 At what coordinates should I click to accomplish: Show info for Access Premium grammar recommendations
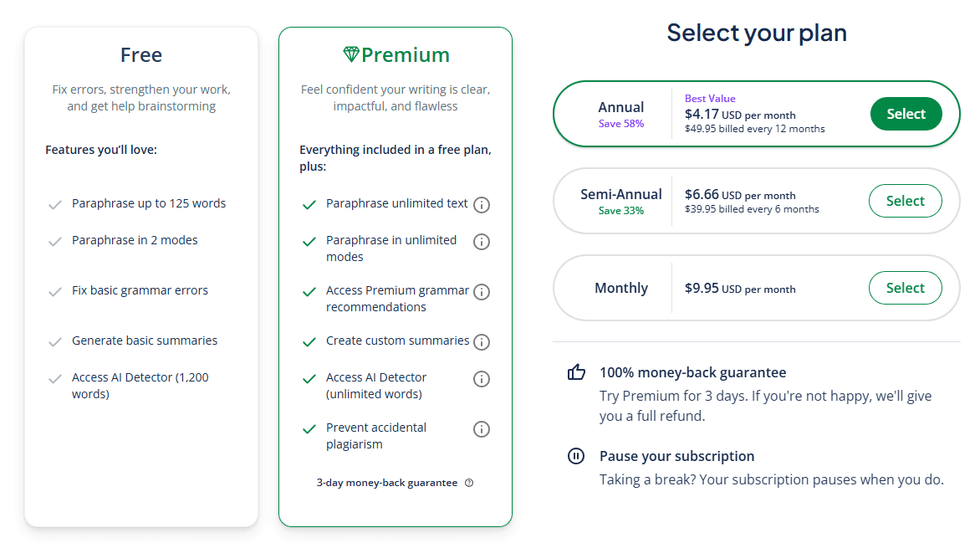click(x=482, y=292)
